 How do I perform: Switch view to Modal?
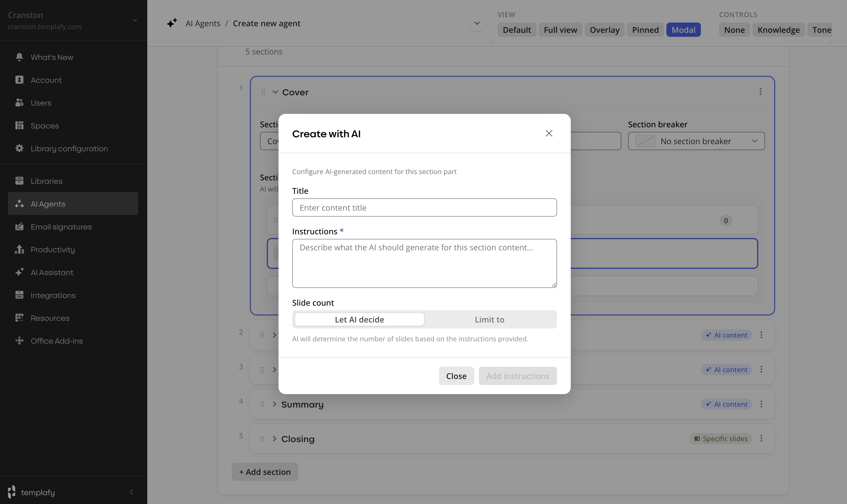pyautogui.click(x=683, y=30)
